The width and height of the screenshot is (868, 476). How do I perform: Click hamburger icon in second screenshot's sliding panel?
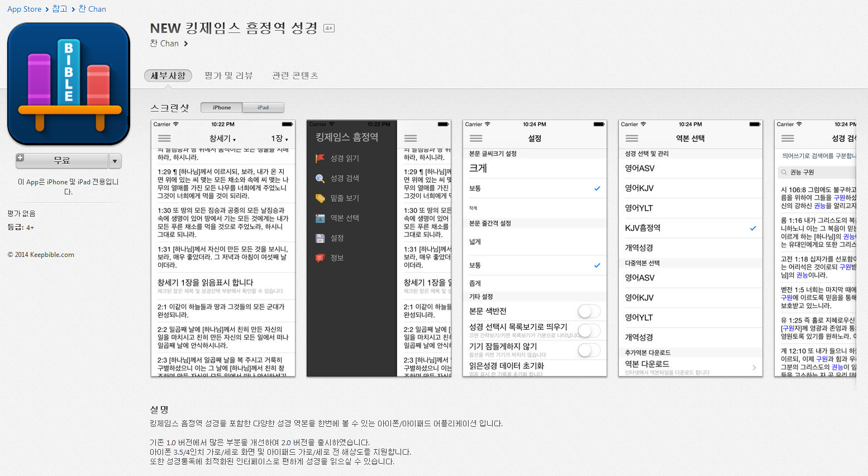click(x=411, y=139)
